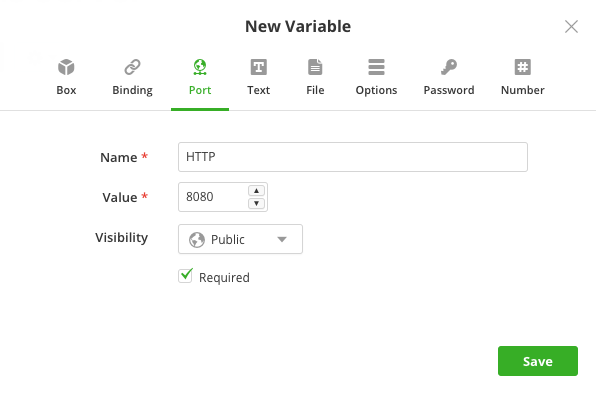The image size is (596, 393).
Task: Switch to the Binding tab label
Action: pyautogui.click(x=132, y=90)
